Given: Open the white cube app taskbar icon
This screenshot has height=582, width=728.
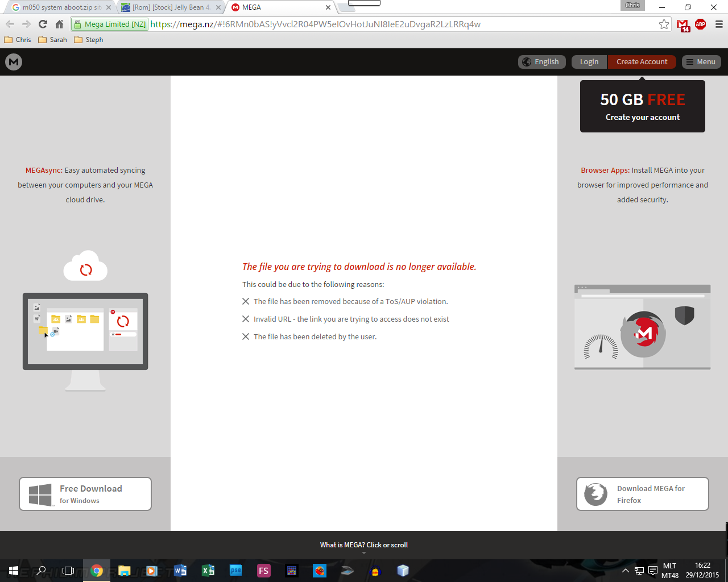Looking at the screenshot, I should 403,571.
